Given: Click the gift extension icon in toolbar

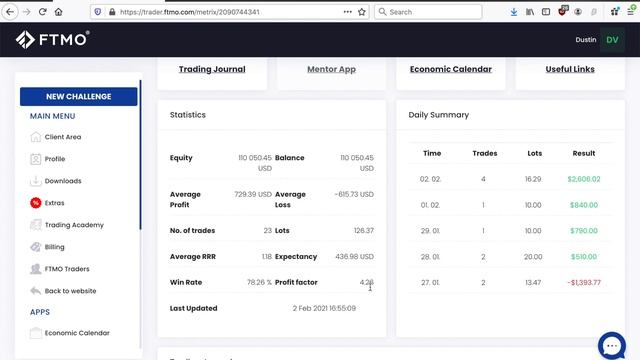Looking at the screenshot, I should tap(615, 12).
